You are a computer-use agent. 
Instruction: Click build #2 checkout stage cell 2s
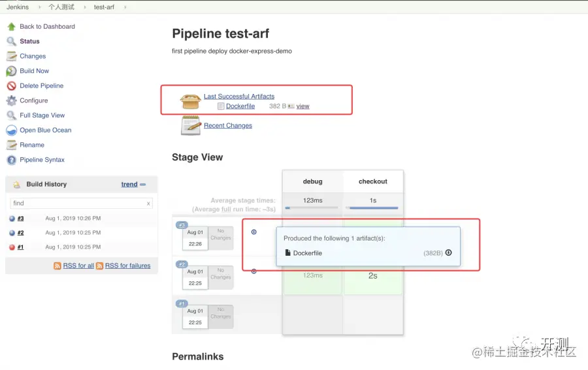click(373, 276)
